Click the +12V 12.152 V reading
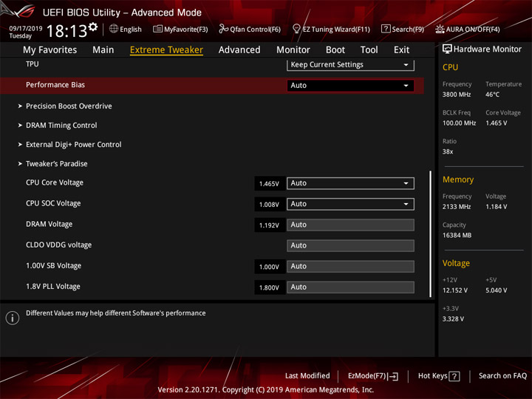This screenshot has height=399, width=532. (x=455, y=290)
